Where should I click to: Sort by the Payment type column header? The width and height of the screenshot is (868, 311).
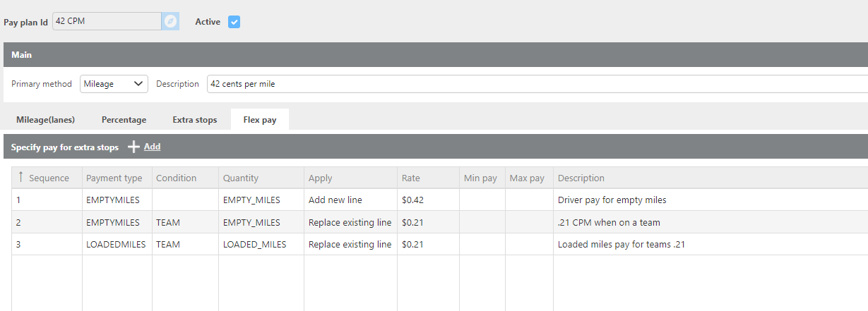(114, 178)
